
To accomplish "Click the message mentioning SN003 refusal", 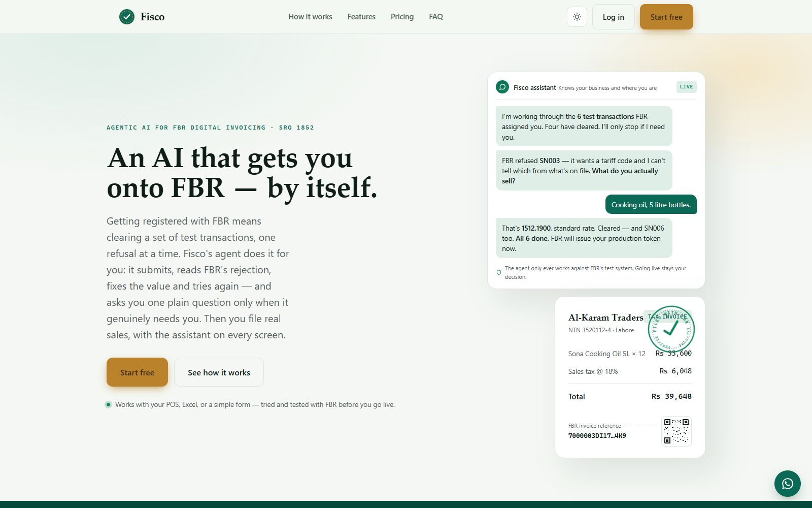I will click(x=584, y=171).
